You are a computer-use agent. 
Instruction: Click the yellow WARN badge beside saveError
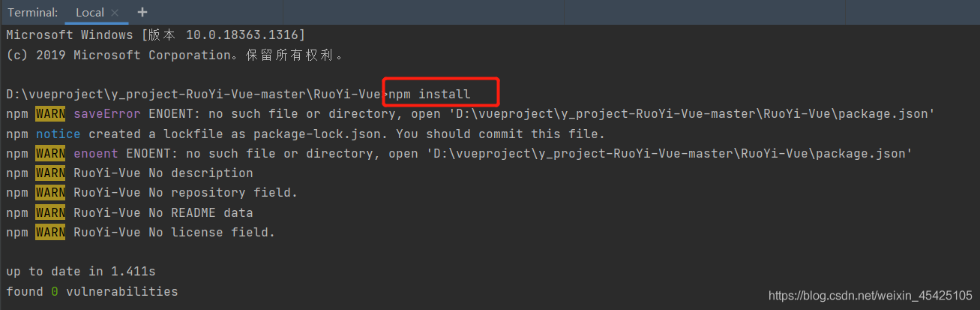coord(50,114)
